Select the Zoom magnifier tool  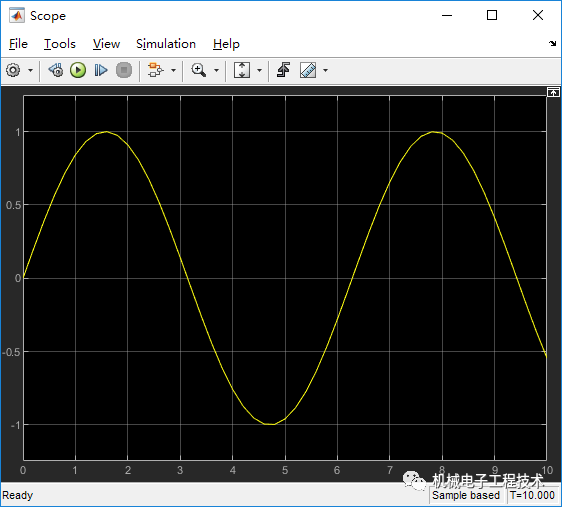click(199, 70)
